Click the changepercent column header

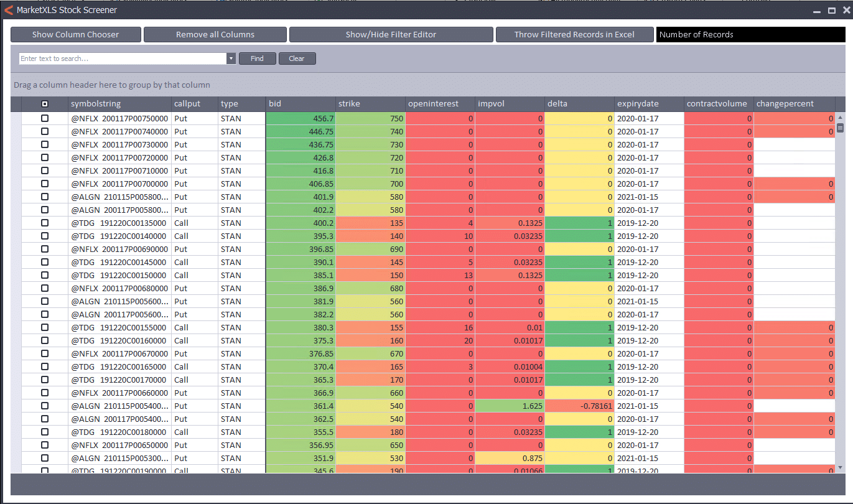pyautogui.click(x=795, y=104)
